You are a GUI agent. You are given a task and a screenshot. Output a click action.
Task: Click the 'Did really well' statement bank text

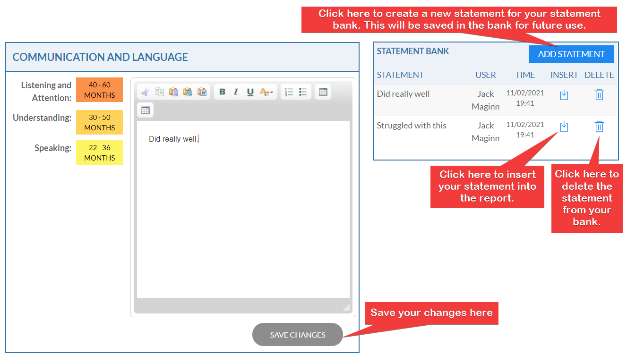tap(403, 94)
